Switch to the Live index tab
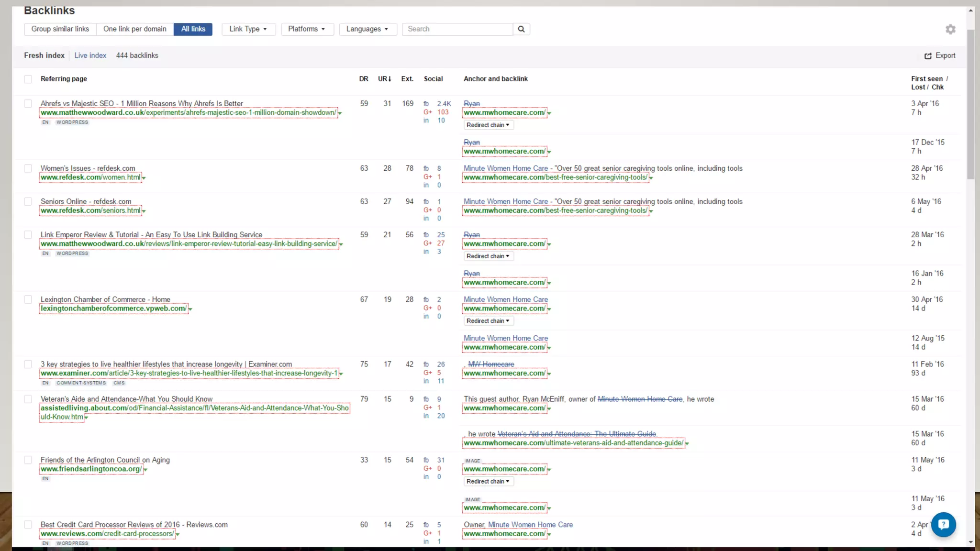The width and height of the screenshot is (980, 551). click(90, 55)
